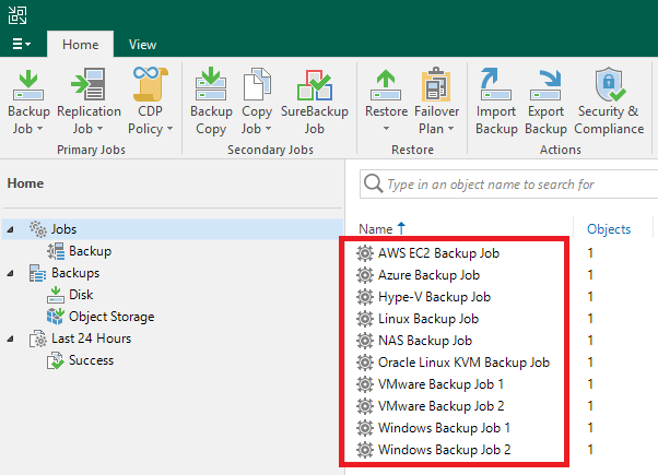Click the search magnifier icon

coord(373,184)
